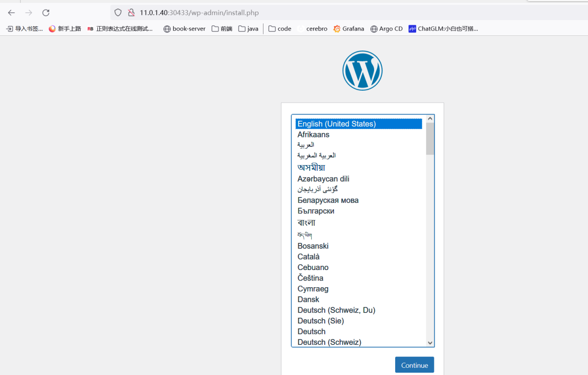Select Afrikaans in the language list
Image resolution: width=588 pixels, height=375 pixels.
click(x=359, y=135)
